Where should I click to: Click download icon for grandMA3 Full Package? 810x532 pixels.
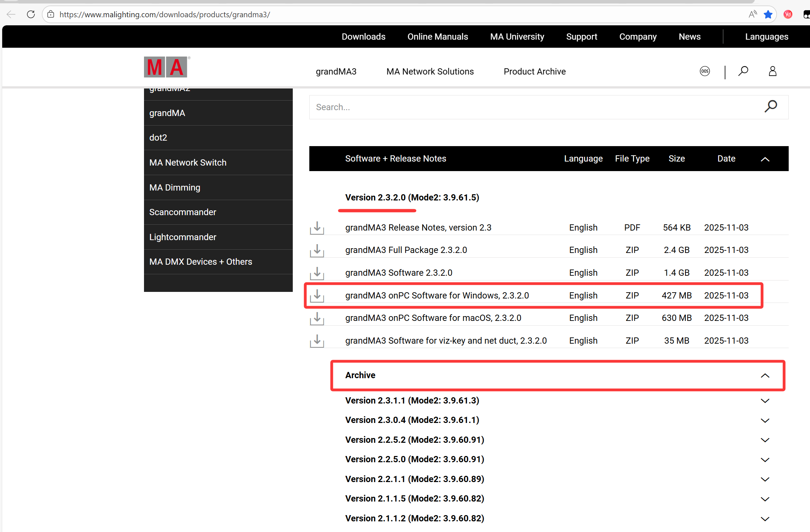pos(317,250)
